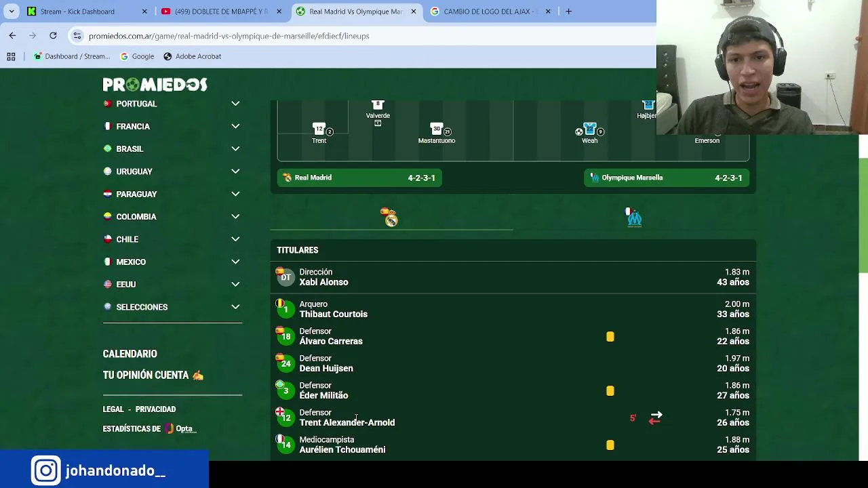Expand the Portugal leagues chevron
Screen dimensions: 868x488
tap(235, 104)
